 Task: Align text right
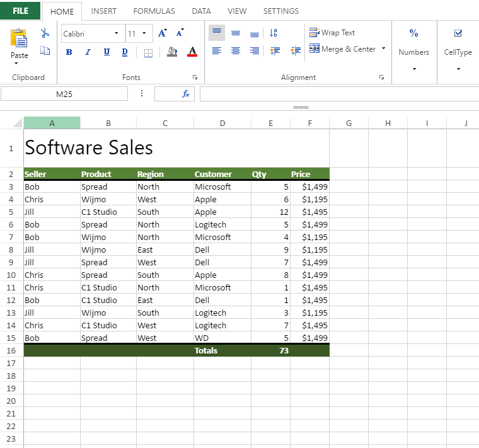coord(255,50)
